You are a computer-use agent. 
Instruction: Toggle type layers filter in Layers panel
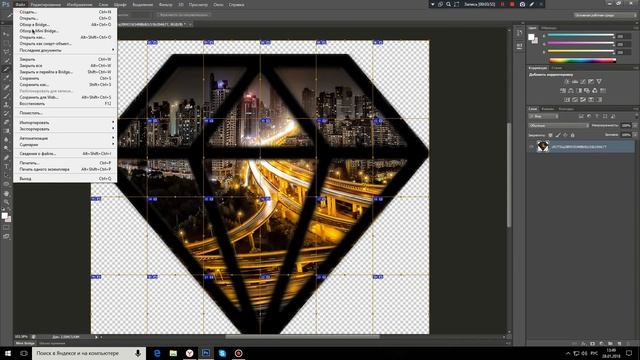pos(597,116)
